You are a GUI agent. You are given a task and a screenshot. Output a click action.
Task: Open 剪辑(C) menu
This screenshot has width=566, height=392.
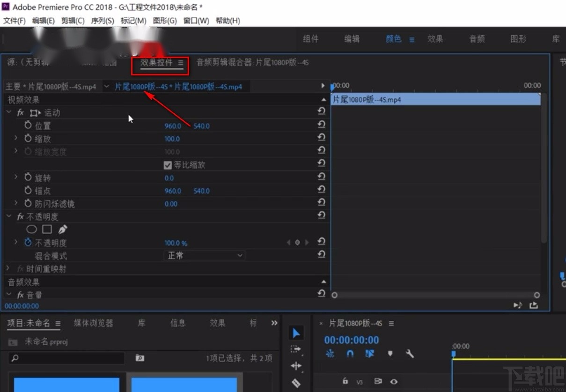73,21
